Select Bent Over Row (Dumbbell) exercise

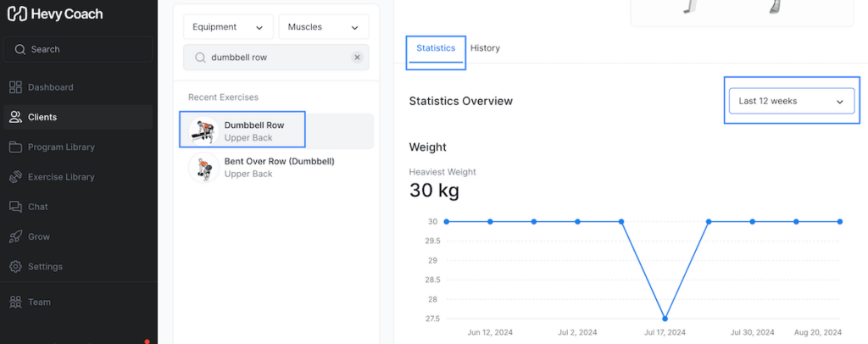(x=279, y=167)
